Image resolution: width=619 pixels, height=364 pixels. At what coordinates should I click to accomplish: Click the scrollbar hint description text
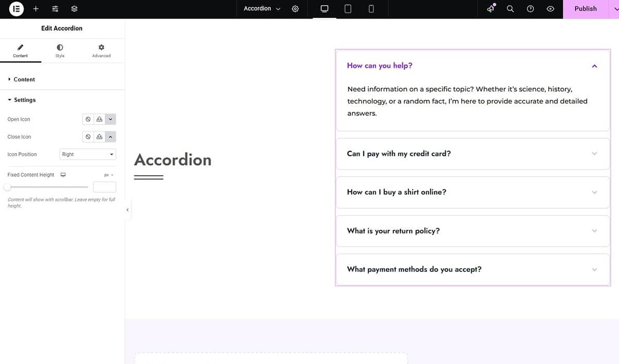click(61, 203)
